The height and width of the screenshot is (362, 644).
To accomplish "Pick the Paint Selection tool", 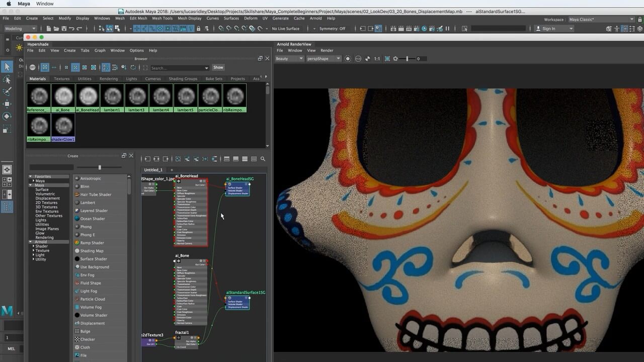I will tap(7, 92).
